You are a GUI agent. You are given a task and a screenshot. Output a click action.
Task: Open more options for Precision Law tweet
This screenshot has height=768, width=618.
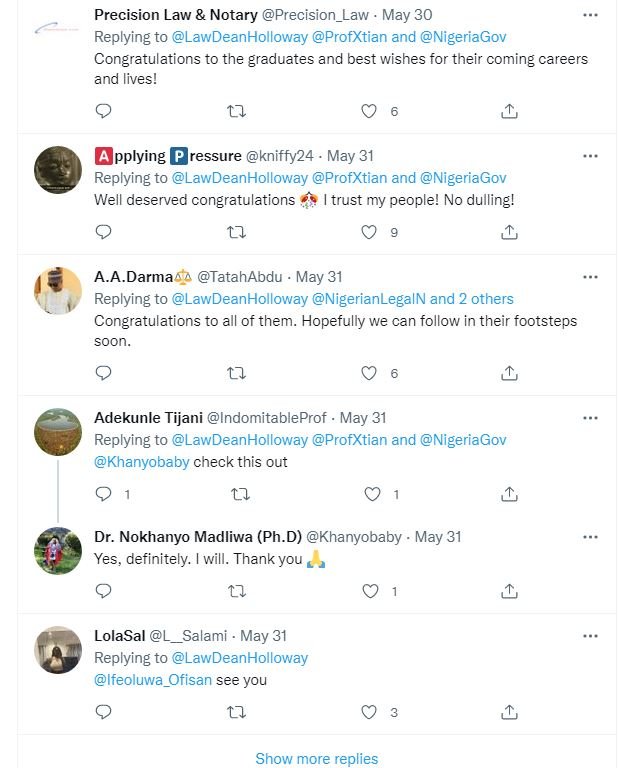pyautogui.click(x=590, y=15)
